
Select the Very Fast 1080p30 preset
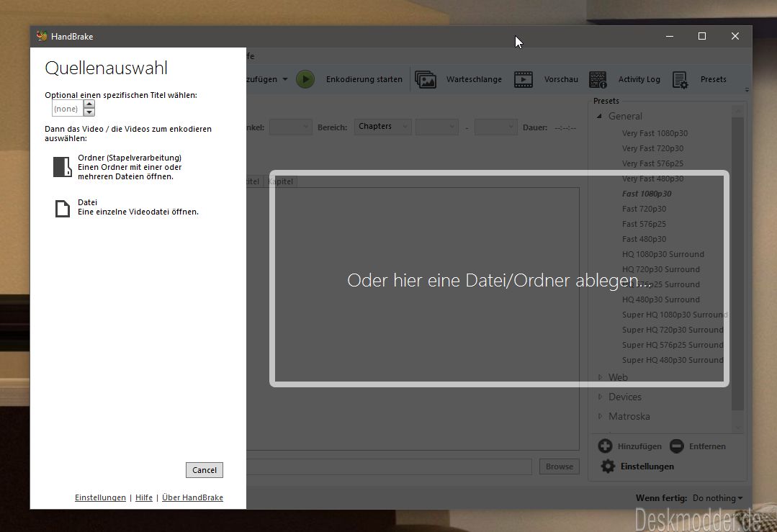tap(655, 133)
